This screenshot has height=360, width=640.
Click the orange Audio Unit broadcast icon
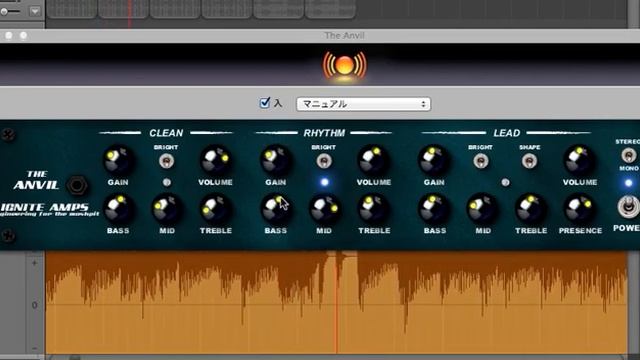coord(345,65)
